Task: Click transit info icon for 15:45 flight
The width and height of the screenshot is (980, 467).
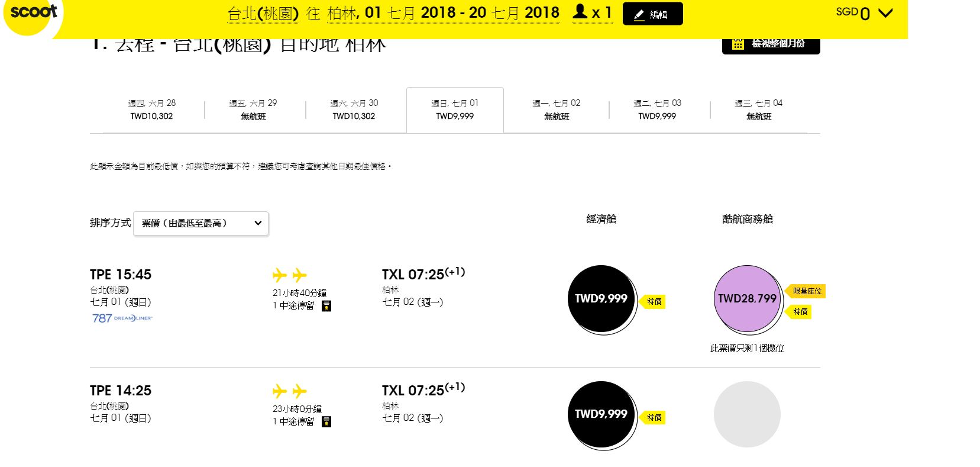Action: (326, 306)
